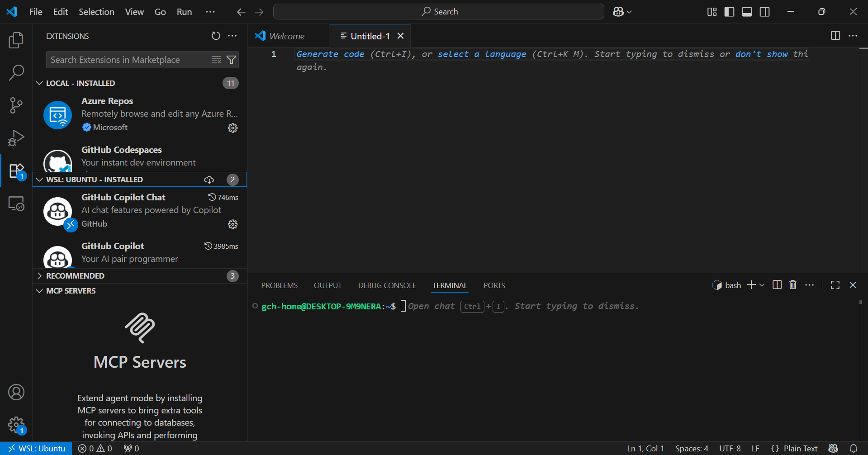This screenshot has width=868, height=455.
Task: Switch to the Output panel tab
Action: point(328,285)
